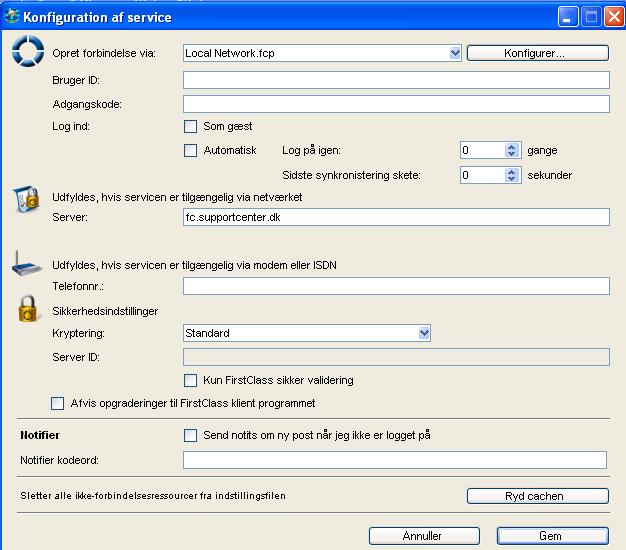Expand the Kryptering dropdown
626x550 pixels.
click(424, 333)
